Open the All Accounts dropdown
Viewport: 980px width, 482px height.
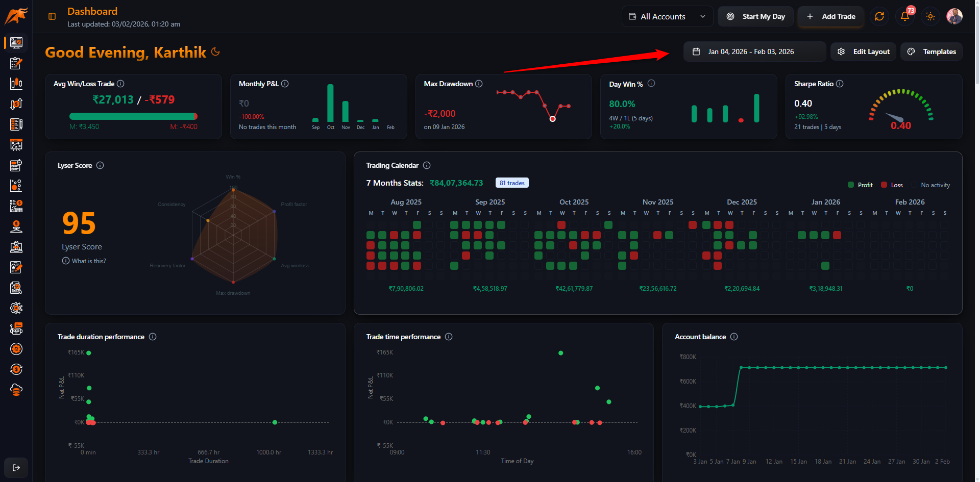tap(667, 16)
